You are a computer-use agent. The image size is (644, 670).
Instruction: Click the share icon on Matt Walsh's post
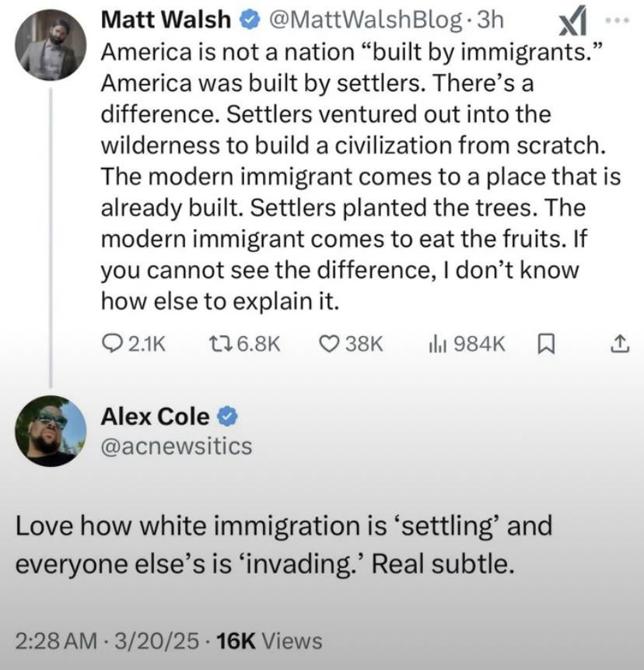(620, 343)
